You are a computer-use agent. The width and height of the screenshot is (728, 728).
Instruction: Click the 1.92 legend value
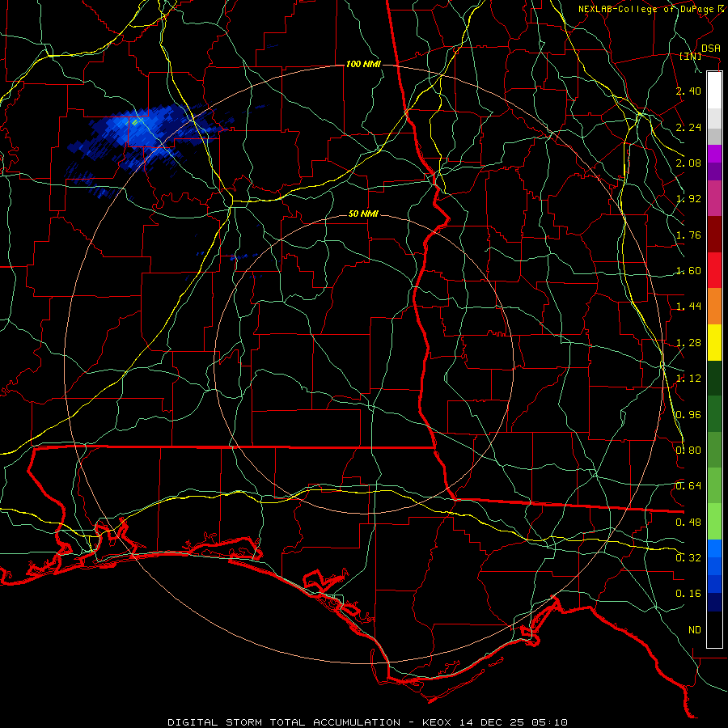pyautogui.click(x=688, y=199)
